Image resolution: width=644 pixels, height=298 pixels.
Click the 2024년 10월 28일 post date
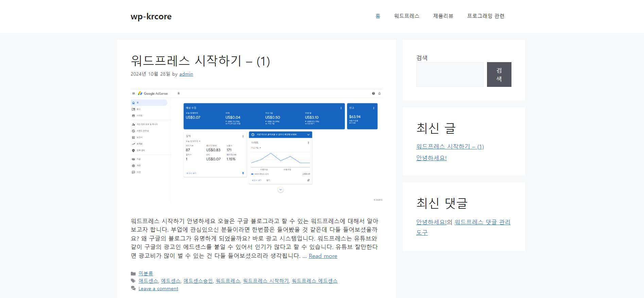(151, 74)
